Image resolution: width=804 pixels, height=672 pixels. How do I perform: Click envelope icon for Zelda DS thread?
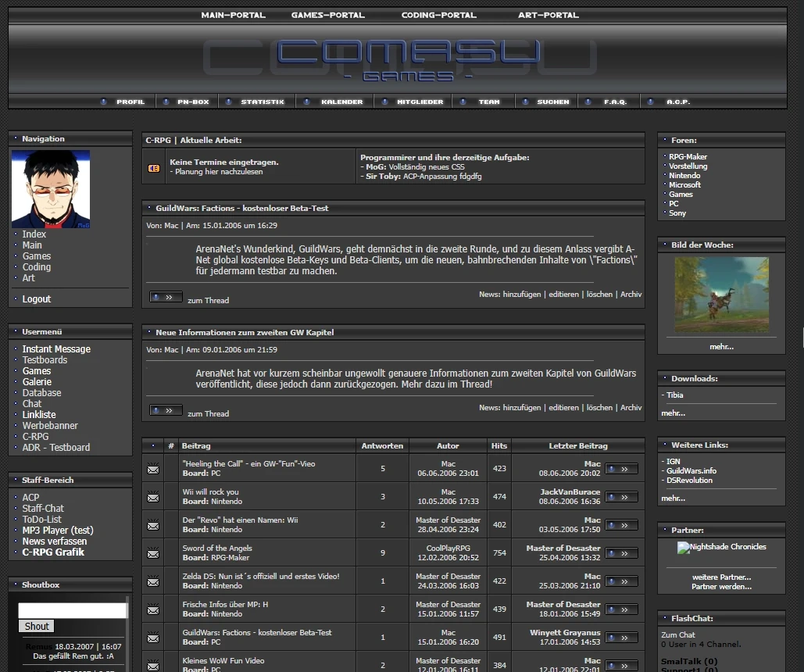tap(153, 581)
